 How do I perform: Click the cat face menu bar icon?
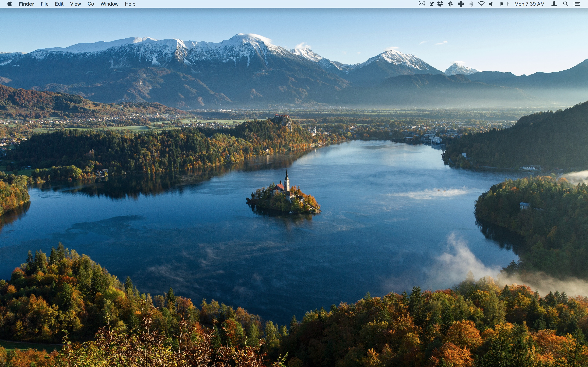[x=422, y=4]
